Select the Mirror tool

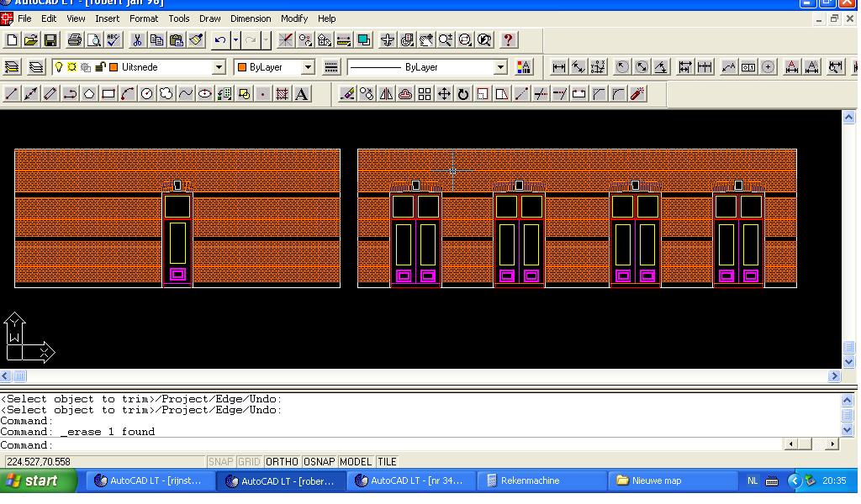pos(386,94)
